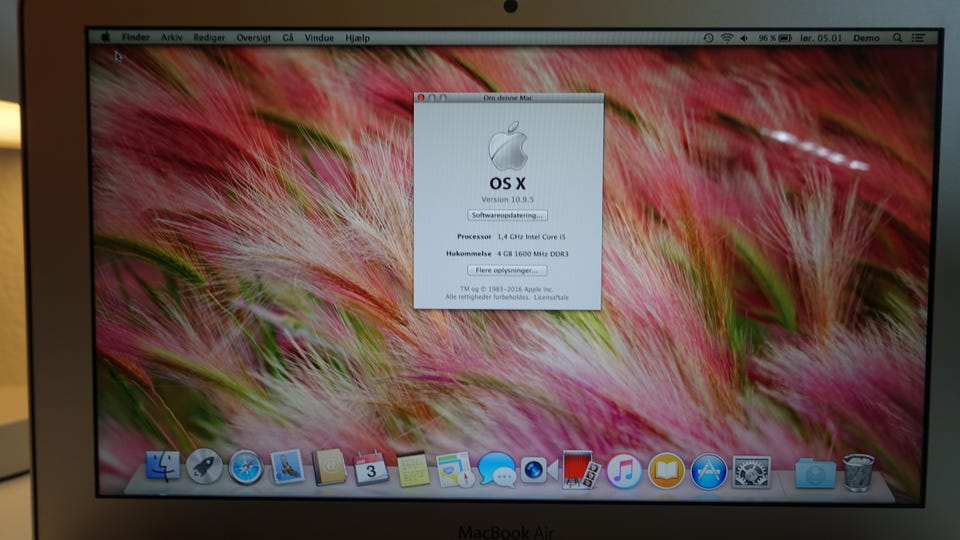Click the Apple logo in the dialog
The height and width of the screenshot is (540, 960).
[x=508, y=146]
